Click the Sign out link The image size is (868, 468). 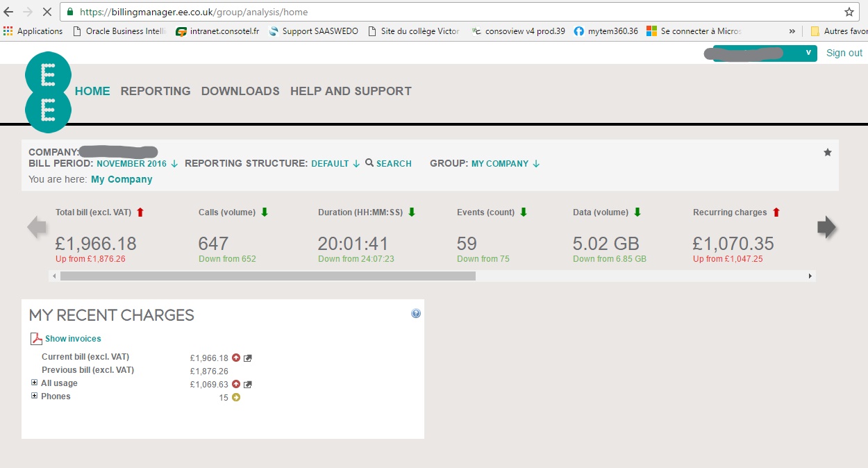pos(844,53)
